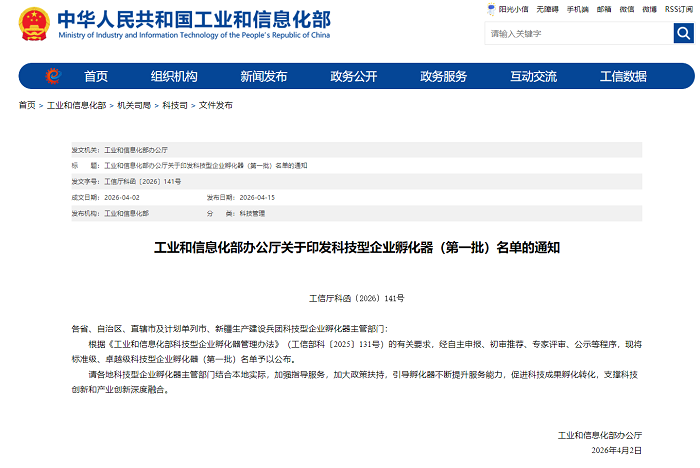
Task: Click breadcrumb 首页
Action: click(x=27, y=105)
